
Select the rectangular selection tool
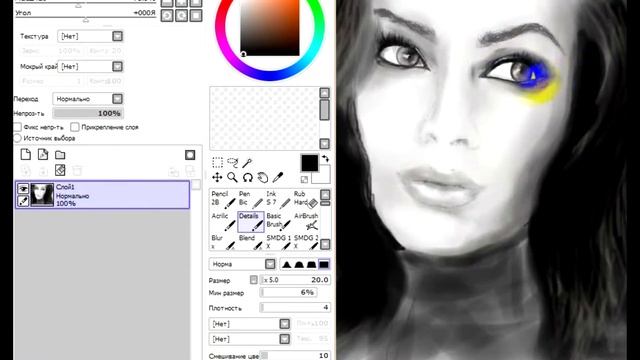pos(218,162)
